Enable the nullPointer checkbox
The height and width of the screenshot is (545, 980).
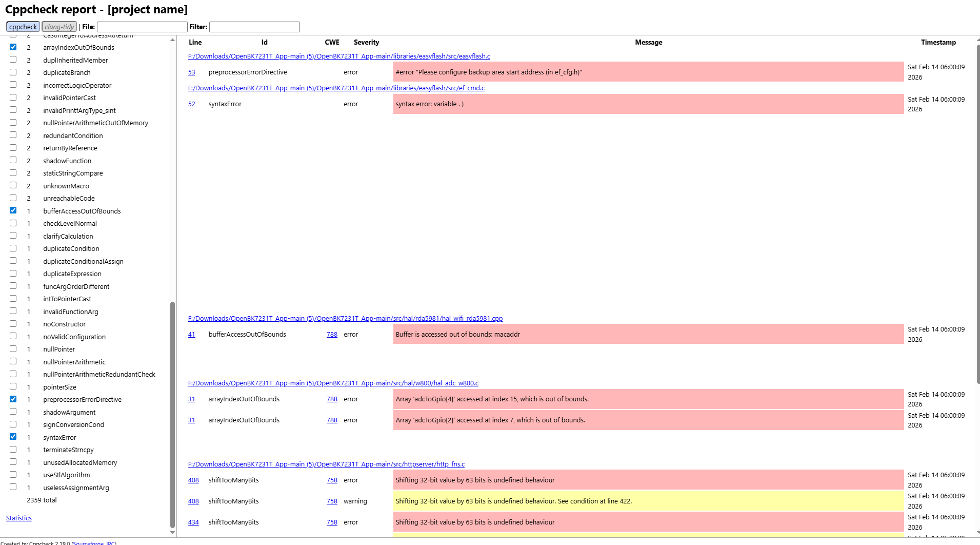tap(13, 349)
